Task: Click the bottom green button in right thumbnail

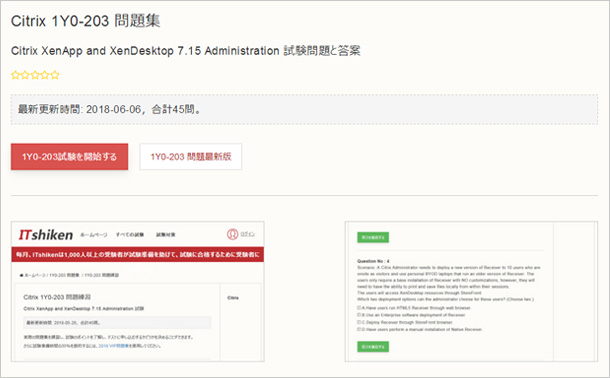Action: coord(373,346)
